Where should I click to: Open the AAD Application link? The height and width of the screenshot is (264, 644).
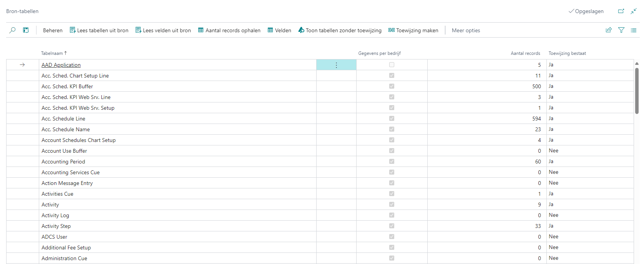pos(61,65)
